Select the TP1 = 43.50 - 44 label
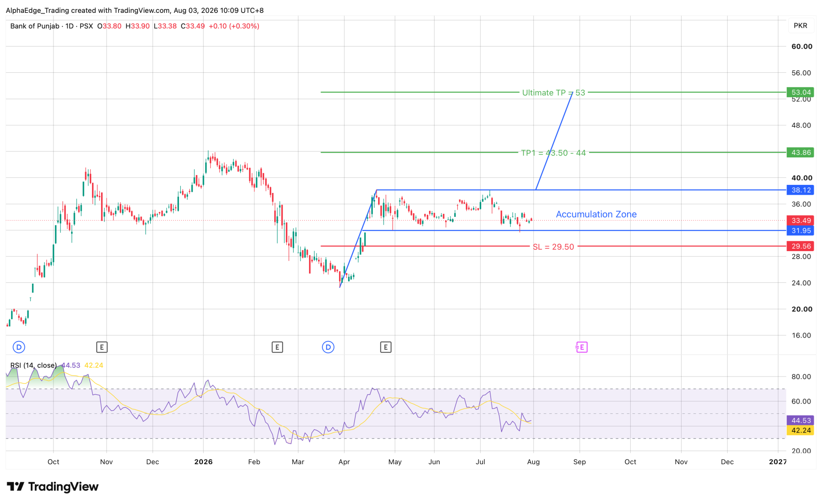The width and height of the screenshot is (822, 504). point(553,153)
